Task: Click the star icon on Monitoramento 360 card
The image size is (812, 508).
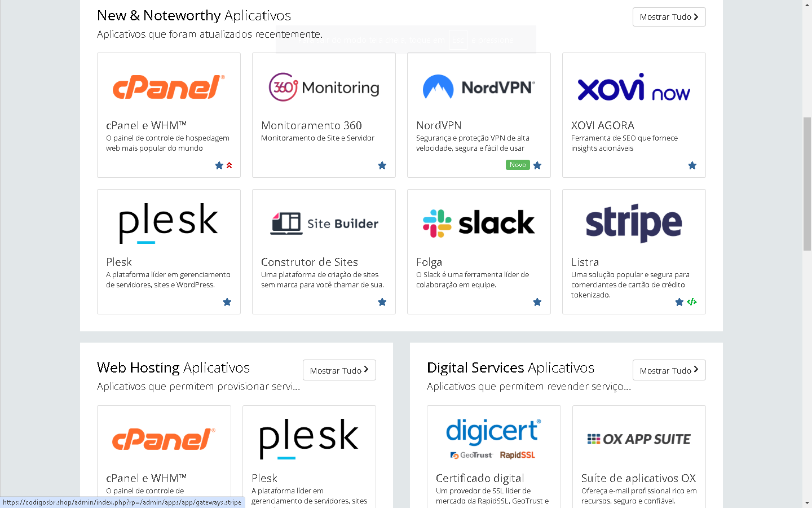Action: 382,165
